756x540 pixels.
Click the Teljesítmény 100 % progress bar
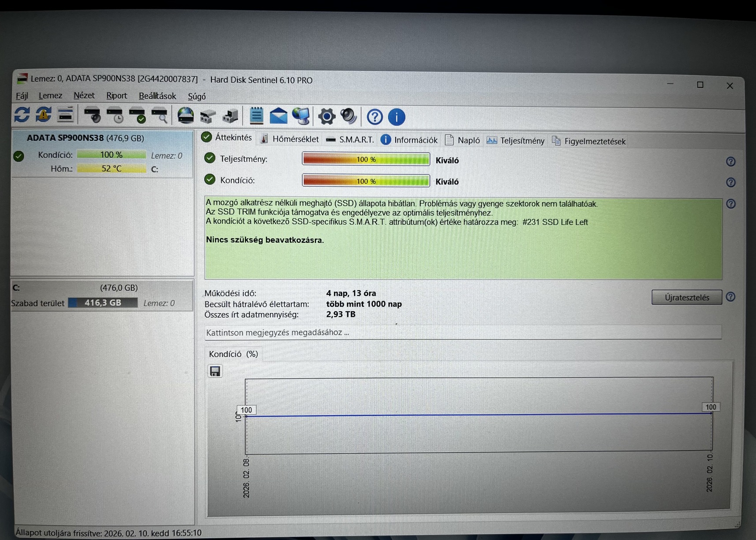[366, 159]
